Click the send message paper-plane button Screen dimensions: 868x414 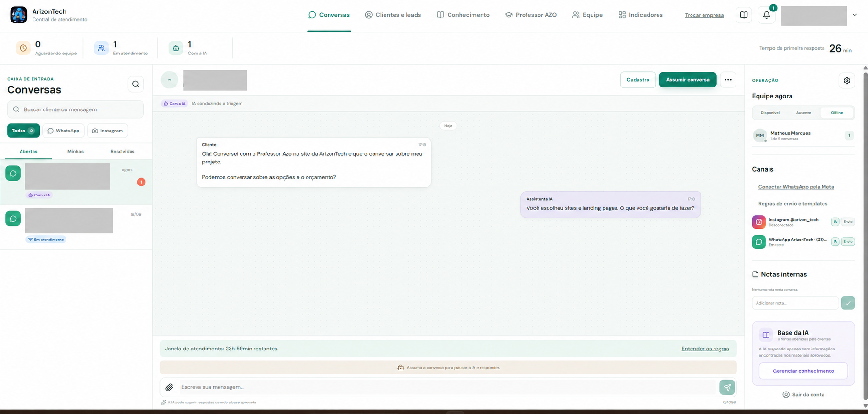click(x=727, y=387)
